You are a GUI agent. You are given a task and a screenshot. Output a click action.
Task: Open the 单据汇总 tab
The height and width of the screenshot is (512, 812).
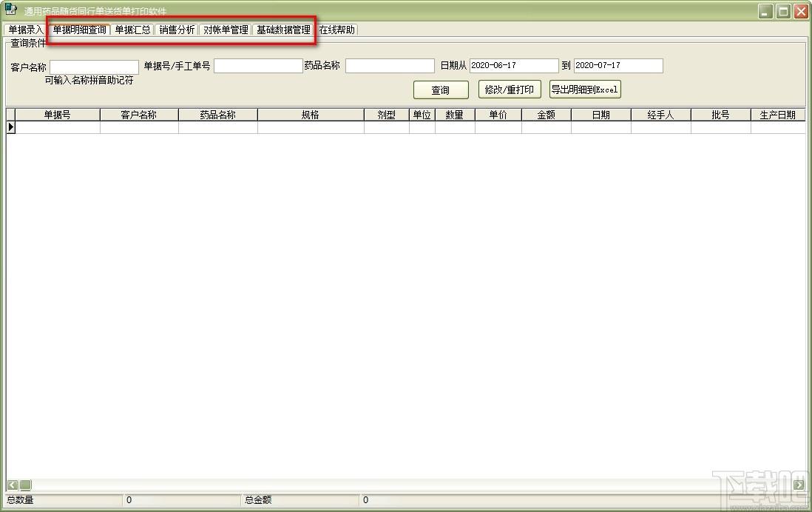[132, 30]
